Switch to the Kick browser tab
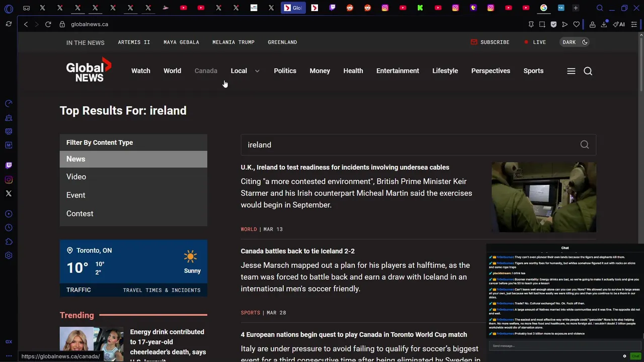 click(x=420, y=8)
